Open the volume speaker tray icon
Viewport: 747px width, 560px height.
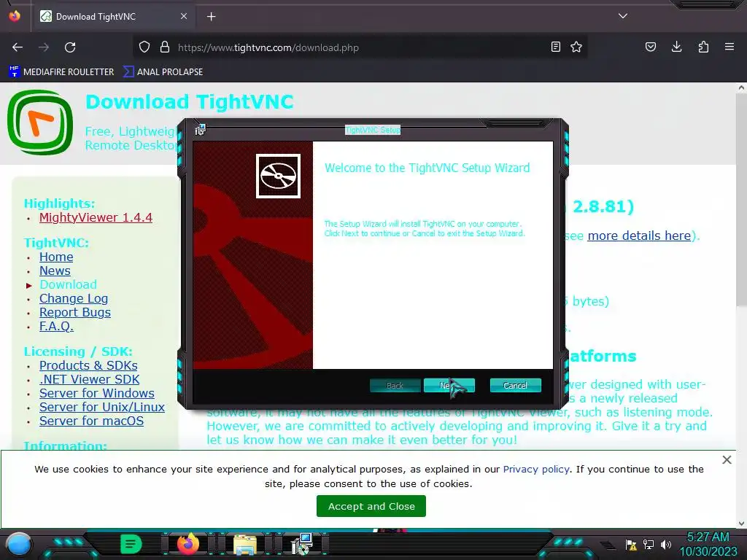click(x=665, y=544)
